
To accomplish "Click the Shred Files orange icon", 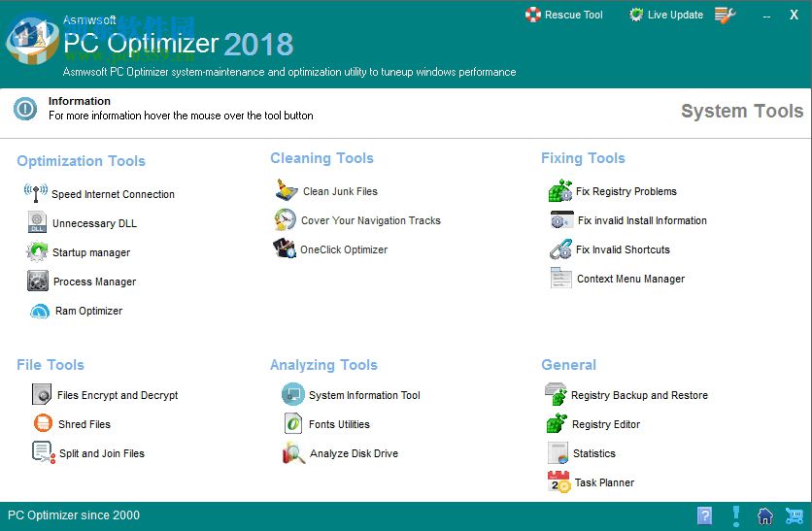I will click(x=43, y=423).
